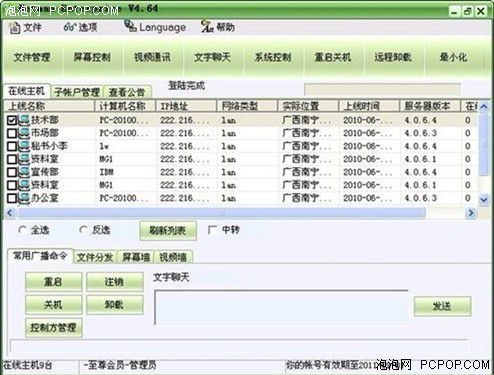Switch to the 查看公告 tab

[x=127, y=92]
